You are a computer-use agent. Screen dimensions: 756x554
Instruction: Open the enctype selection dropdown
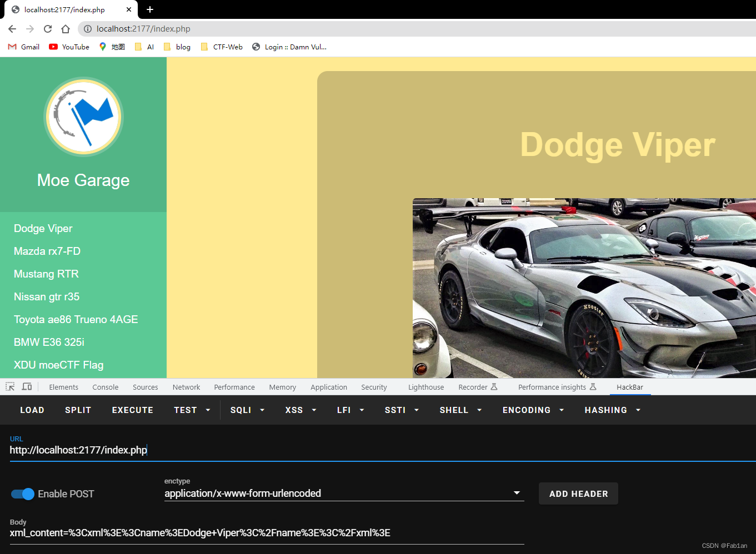[x=344, y=493]
